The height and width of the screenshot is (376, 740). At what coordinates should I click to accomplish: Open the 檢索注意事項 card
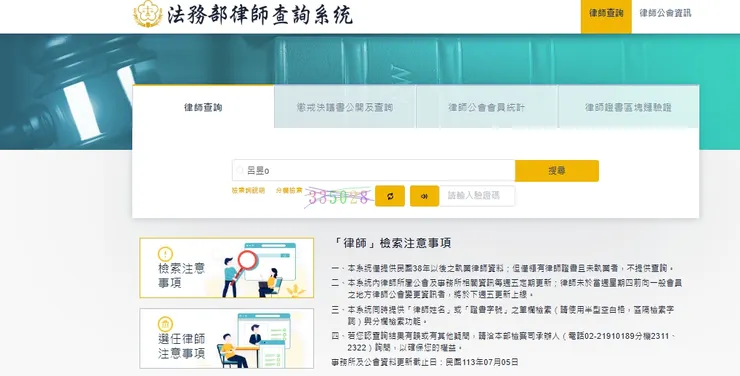[x=227, y=268]
